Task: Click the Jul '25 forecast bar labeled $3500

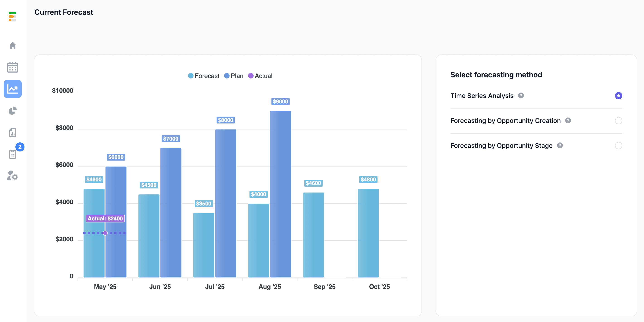Action: click(x=204, y=245)
